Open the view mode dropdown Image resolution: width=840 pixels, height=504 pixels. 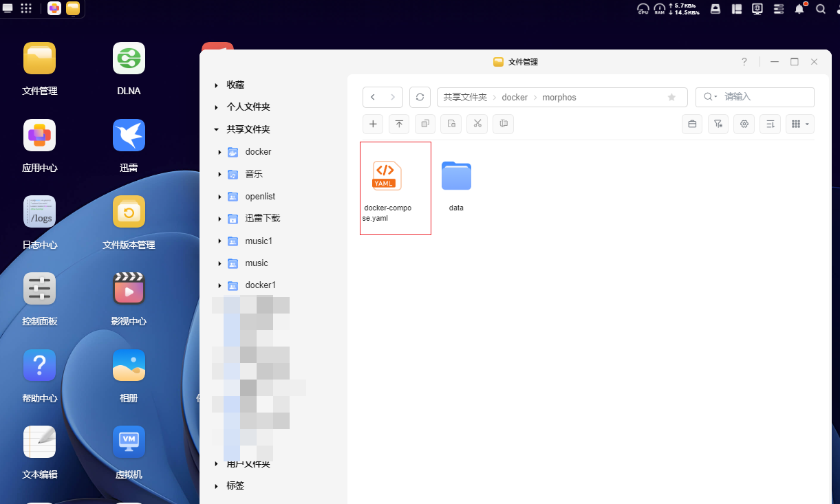click(800, 124)
